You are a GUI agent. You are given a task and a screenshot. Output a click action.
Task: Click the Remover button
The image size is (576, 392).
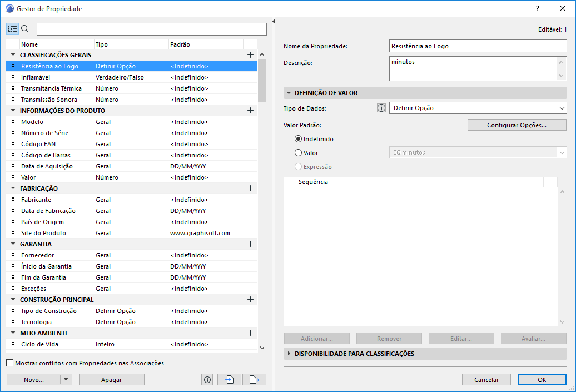click(389, 339)
